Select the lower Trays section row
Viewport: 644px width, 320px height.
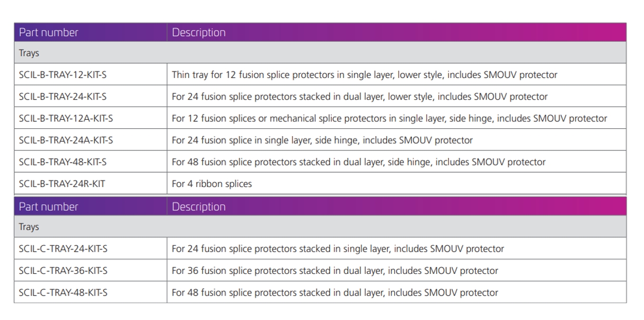pos(321,227)
